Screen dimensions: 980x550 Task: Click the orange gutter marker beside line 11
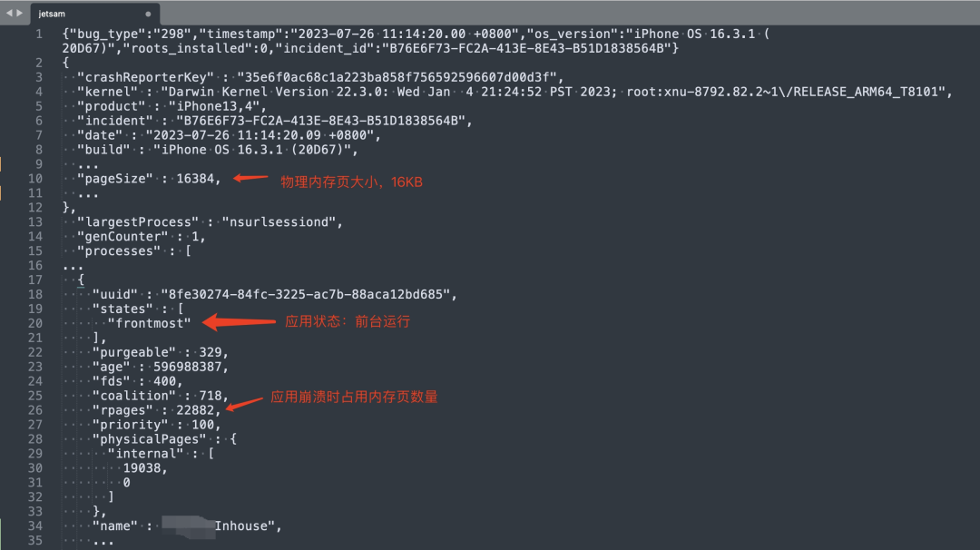2,193
